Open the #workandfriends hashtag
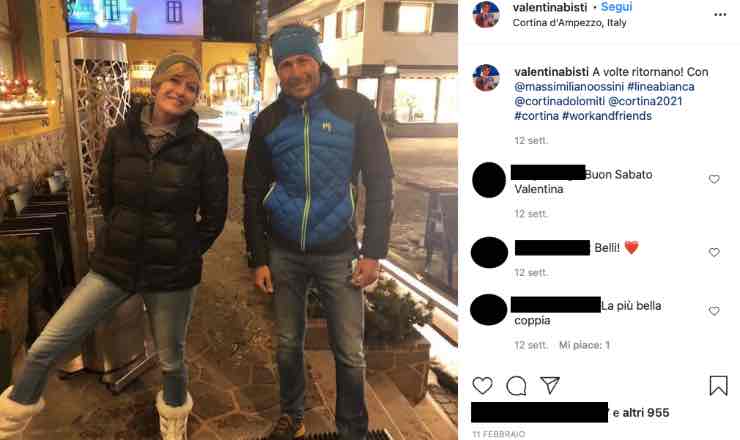This screenshot has width=740, height=440. tap(607, 116)
